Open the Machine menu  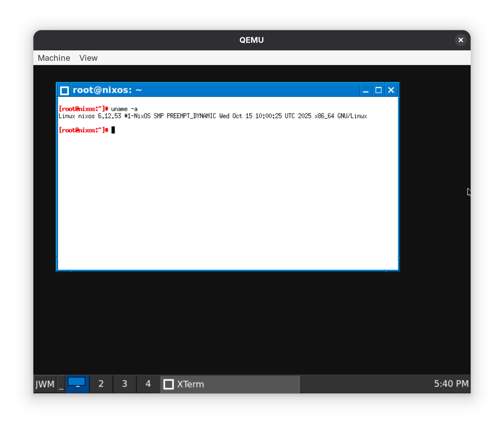point(54,58)
